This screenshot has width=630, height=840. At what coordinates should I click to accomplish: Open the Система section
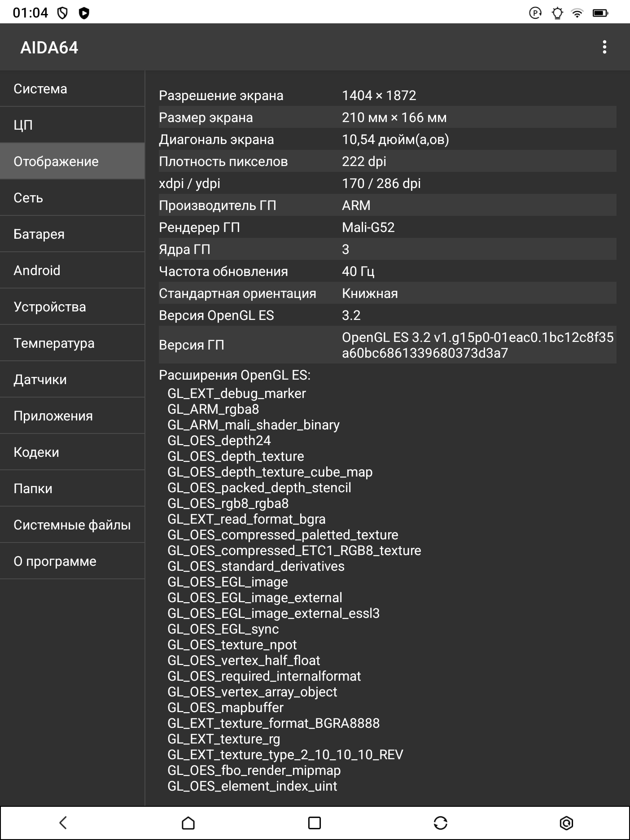click(72, 89)
